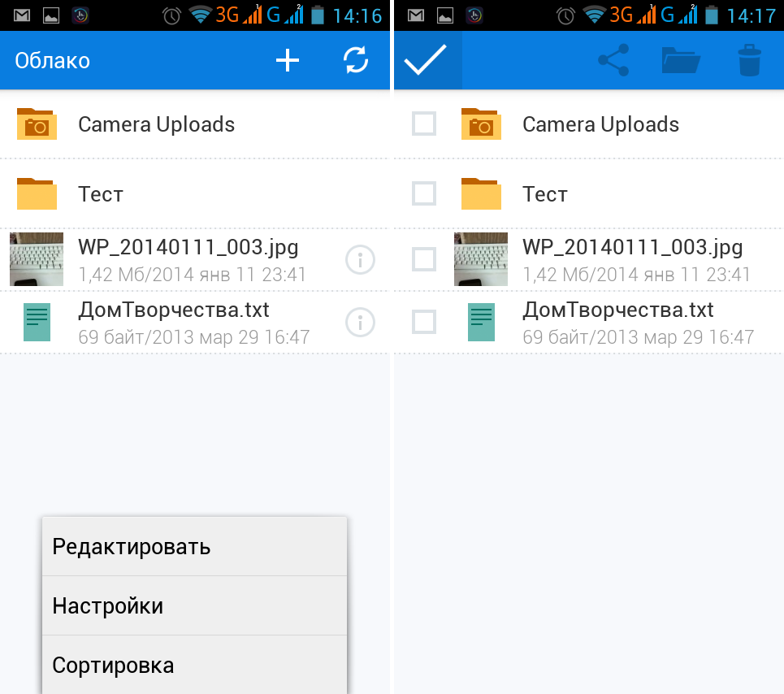Choose Редактировать from the popup menu
The image size is (784, 694).
pyautogui.click(x=194, y=546)
